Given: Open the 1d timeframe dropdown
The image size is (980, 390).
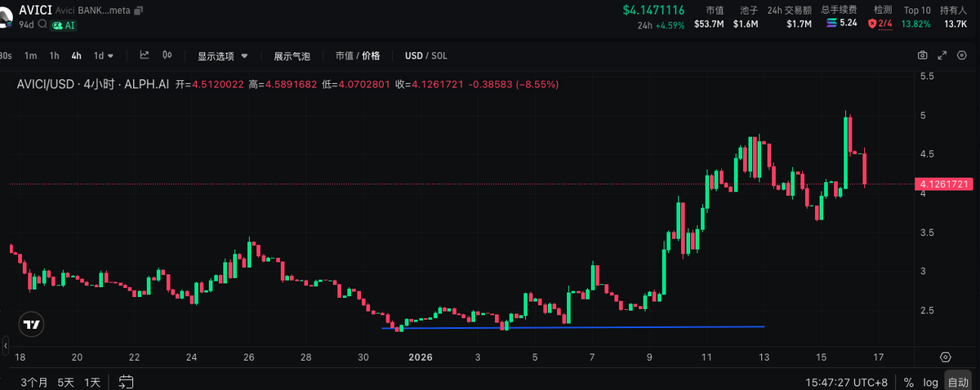Looking at the screenshot, I should tap(104, 56).
